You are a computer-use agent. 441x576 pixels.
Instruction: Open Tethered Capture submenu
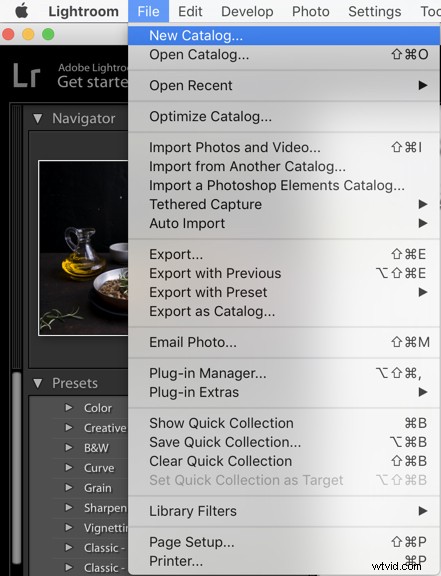point(284,204)
